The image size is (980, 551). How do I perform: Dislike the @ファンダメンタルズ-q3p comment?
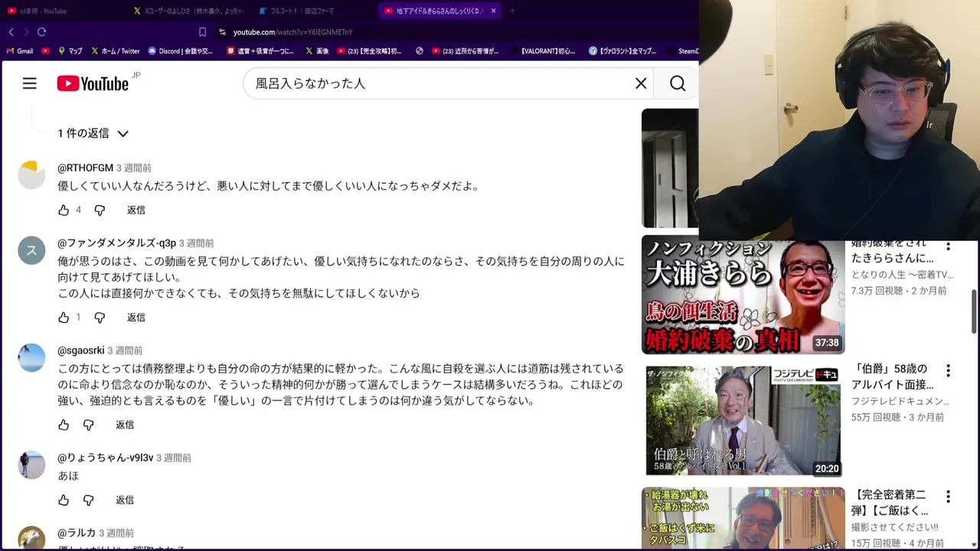click(x=100, y=317)
